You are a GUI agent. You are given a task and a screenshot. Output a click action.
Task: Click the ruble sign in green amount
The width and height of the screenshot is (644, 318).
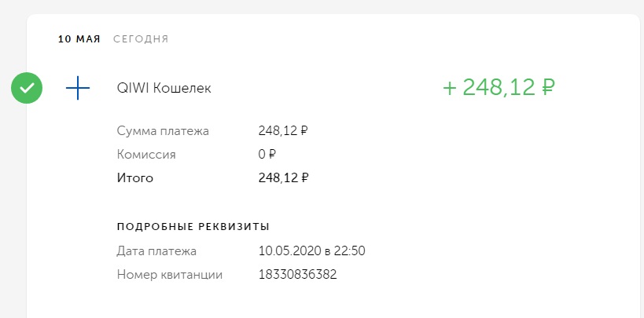coord(548,87)
